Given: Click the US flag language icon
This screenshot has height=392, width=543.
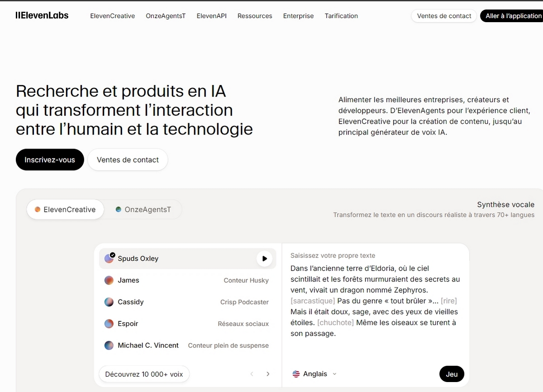Looking at the screenshot, I should pos(296,374).
